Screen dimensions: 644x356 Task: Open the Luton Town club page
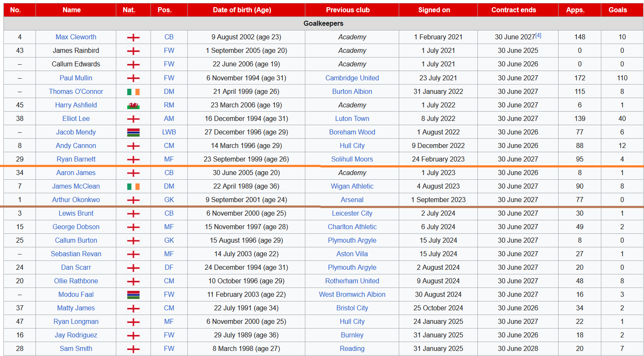point(352,118)
